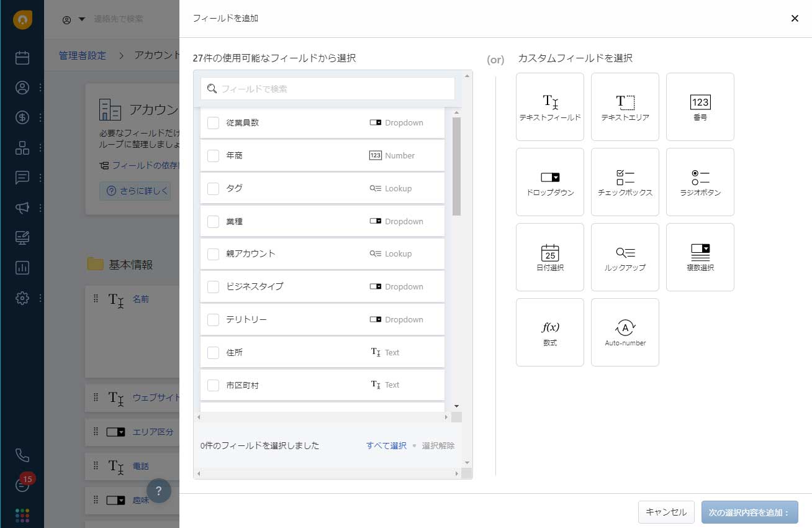Choose the チェックボックス custom field tile
This screenshot has height=528, width=812.
pyautogui.click(x=625, y=182)
